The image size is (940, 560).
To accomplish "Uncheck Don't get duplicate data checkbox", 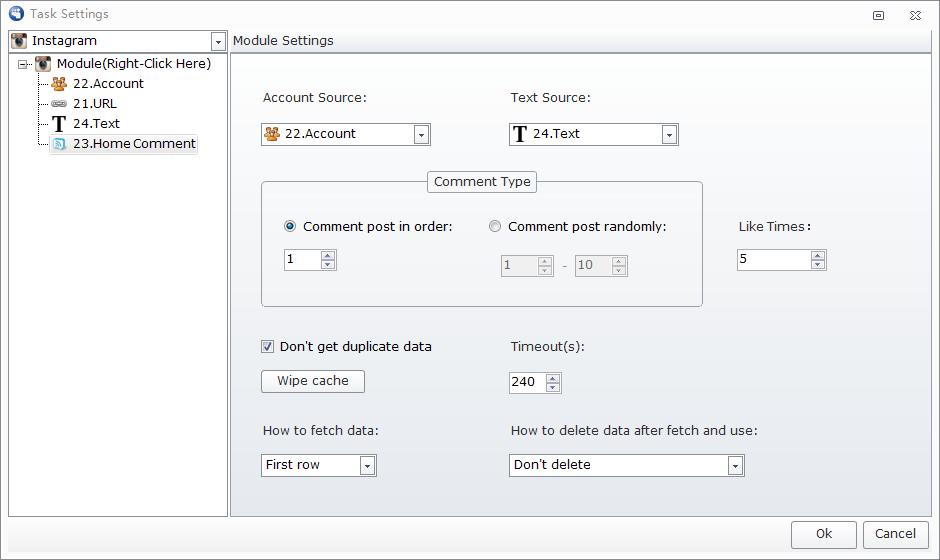I will point(267,347).
